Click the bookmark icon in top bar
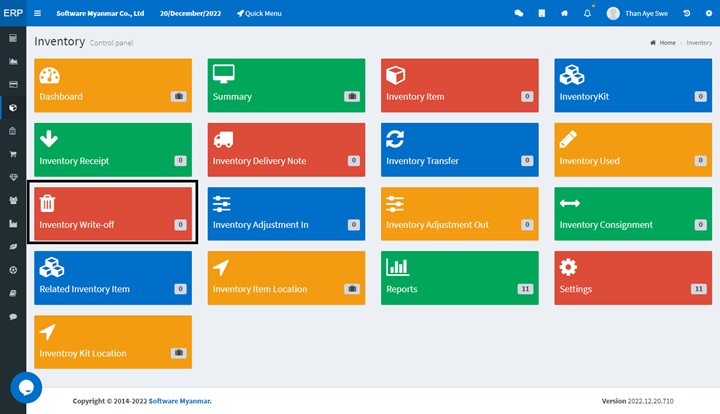The height and width of the screenshot is (414, 720). pyautogui.click(x=542, y=13)
